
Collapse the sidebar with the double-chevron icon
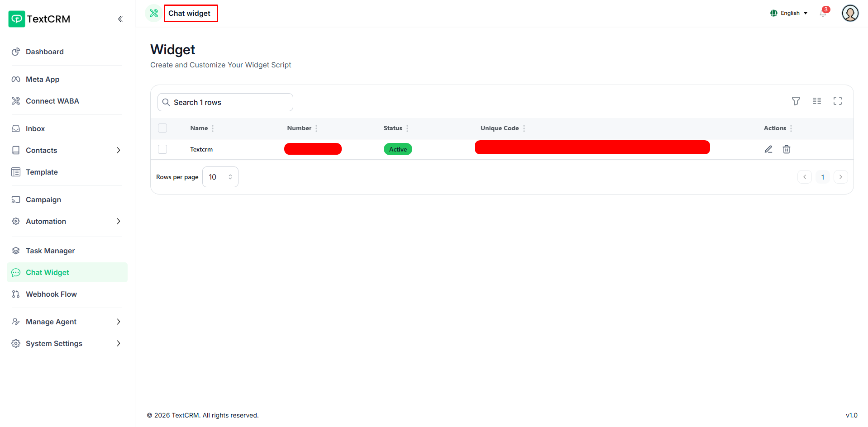tap(120, 19)
